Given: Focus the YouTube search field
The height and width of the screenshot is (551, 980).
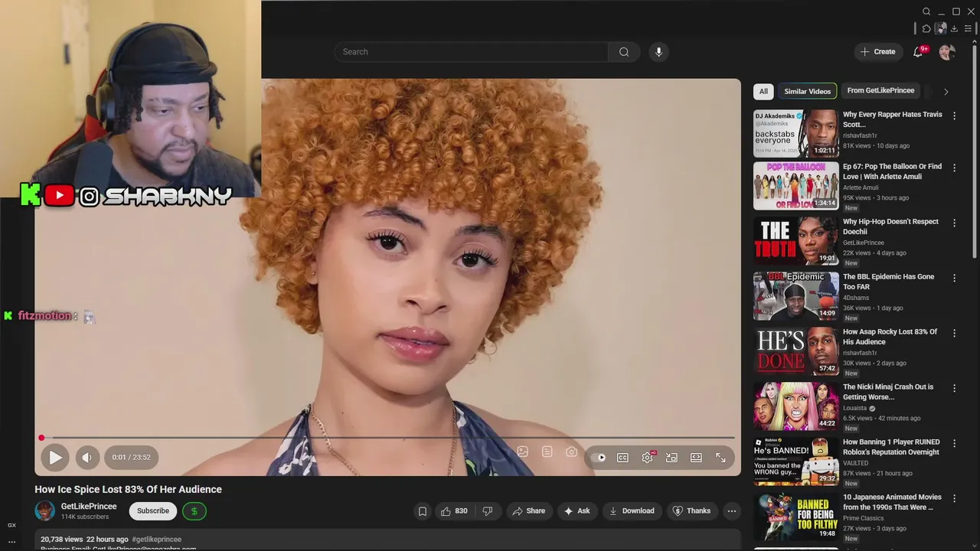Looking at the screenshot, I should click(471, 52).
